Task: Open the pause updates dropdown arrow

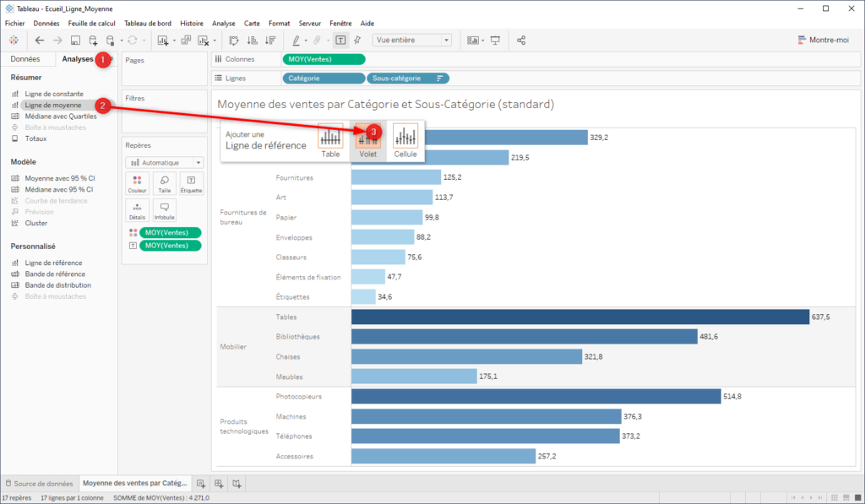Action: pos(122,41)
